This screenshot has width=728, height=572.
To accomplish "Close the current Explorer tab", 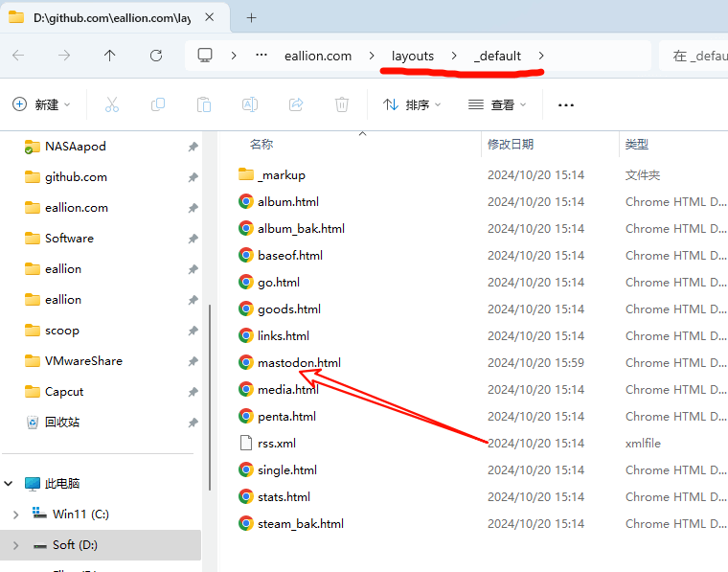I will point(210,17).
